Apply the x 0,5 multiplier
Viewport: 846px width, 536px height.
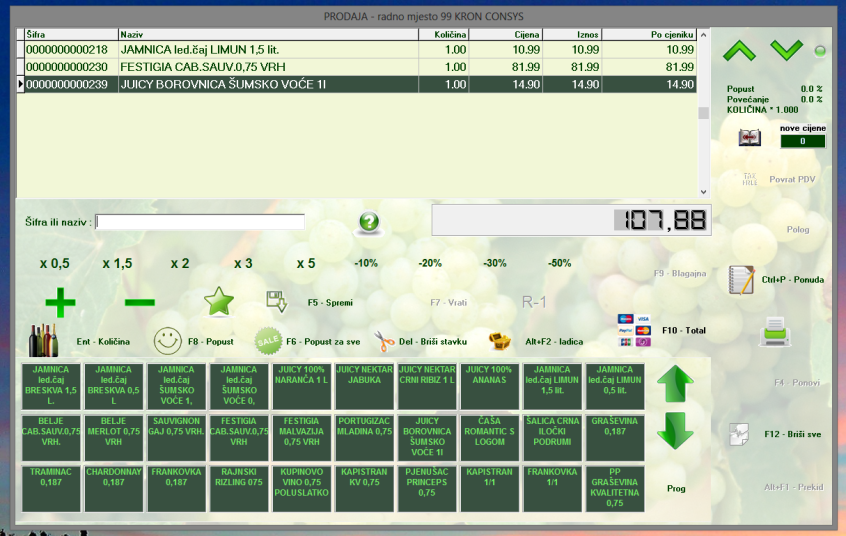pyautogui.click(x=54, y=263)
